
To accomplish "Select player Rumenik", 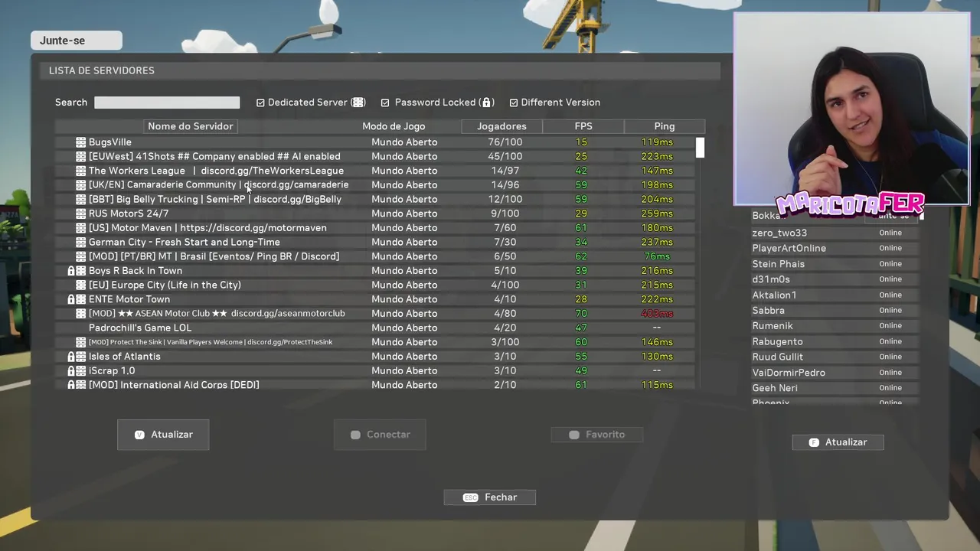I will click(x=773, y=326).
